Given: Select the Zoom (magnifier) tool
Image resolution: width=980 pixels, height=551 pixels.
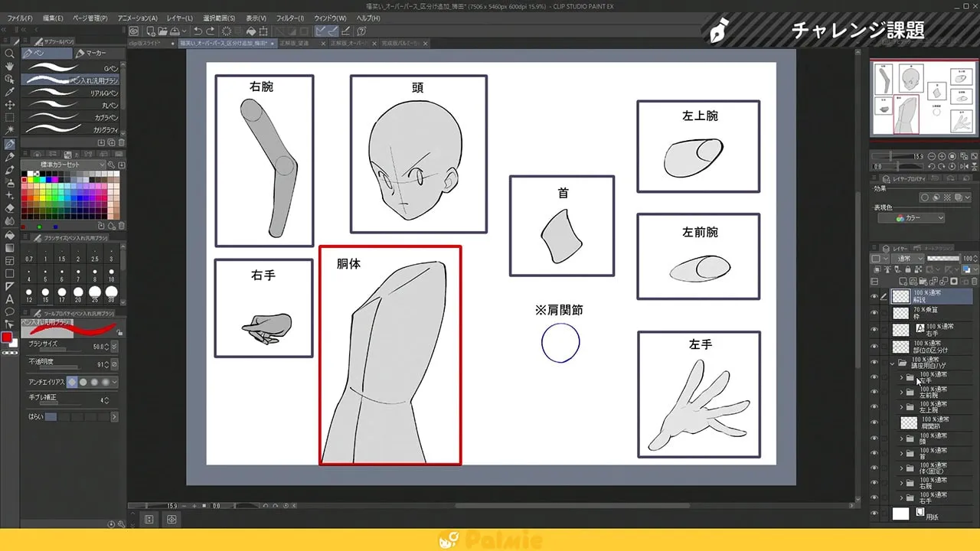Looking at the screenshot, I should (9, 52).
